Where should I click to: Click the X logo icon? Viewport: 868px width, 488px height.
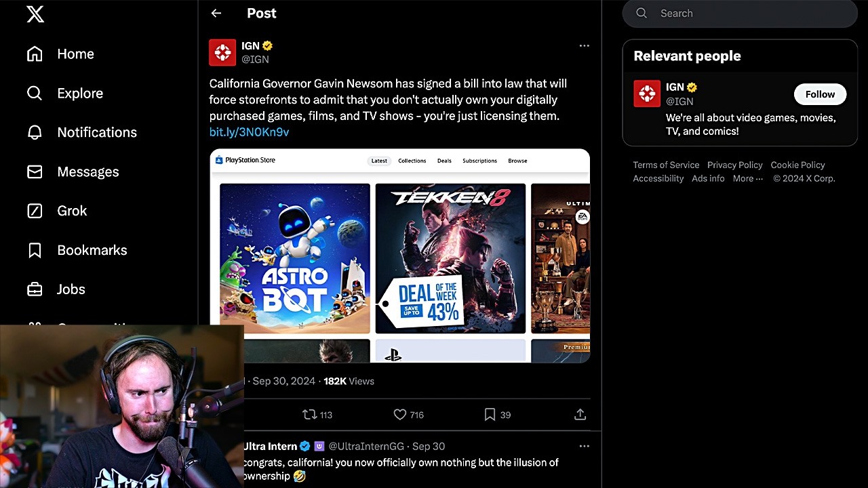35,14
